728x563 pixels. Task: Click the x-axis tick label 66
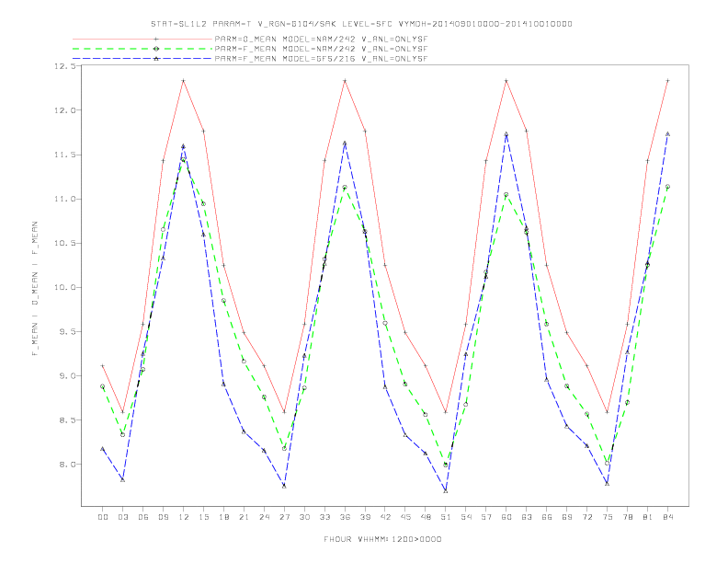click(x=547, y=517)
